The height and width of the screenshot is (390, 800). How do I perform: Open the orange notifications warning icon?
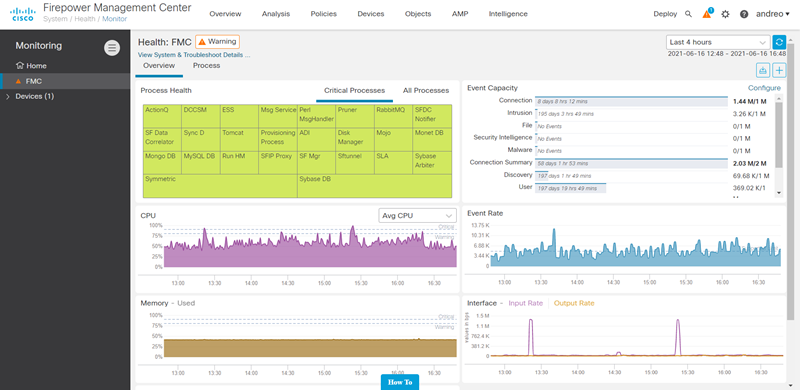707,14
